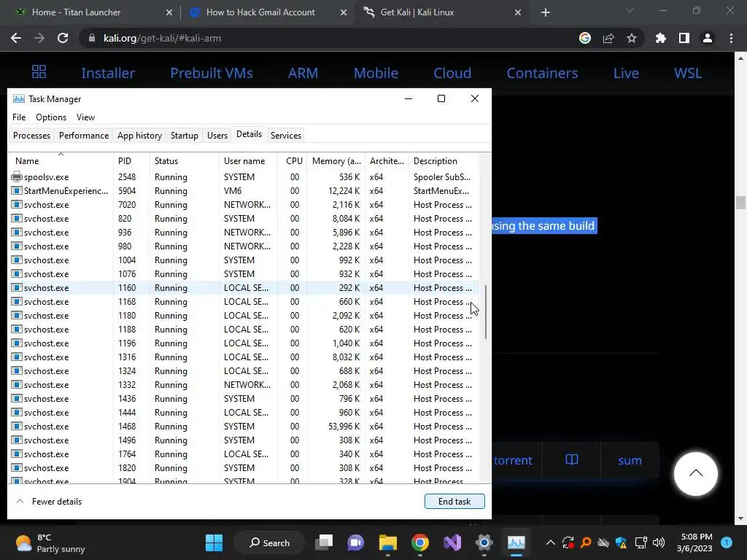Screen dimensions: 747x560
Task: Open Task Manager Options menu
Action: pos(51,117)
